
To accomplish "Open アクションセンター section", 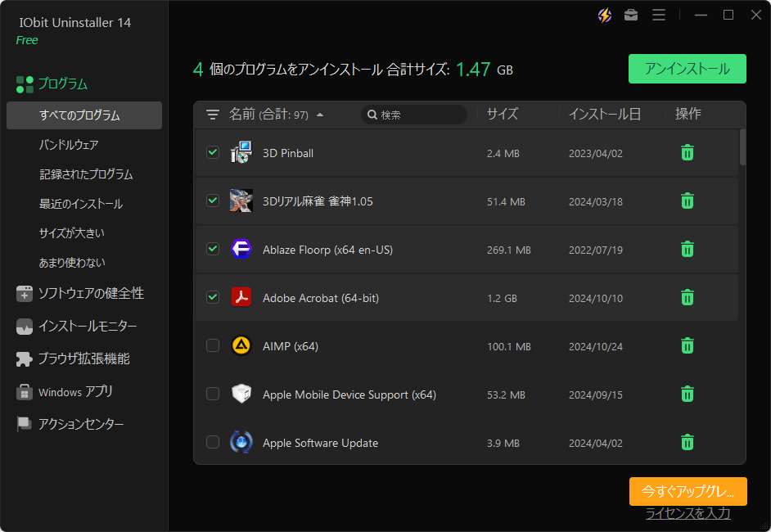I will (x=70, y=424).
